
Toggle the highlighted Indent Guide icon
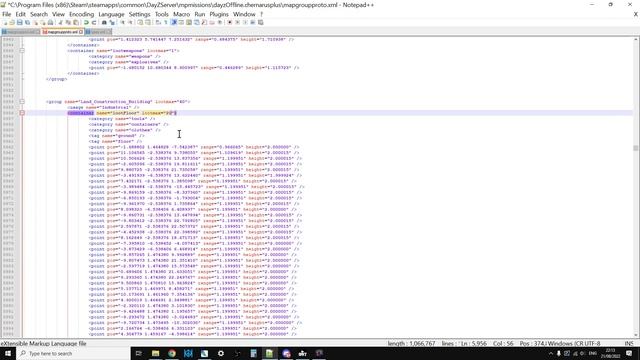[x=174, y=22]
